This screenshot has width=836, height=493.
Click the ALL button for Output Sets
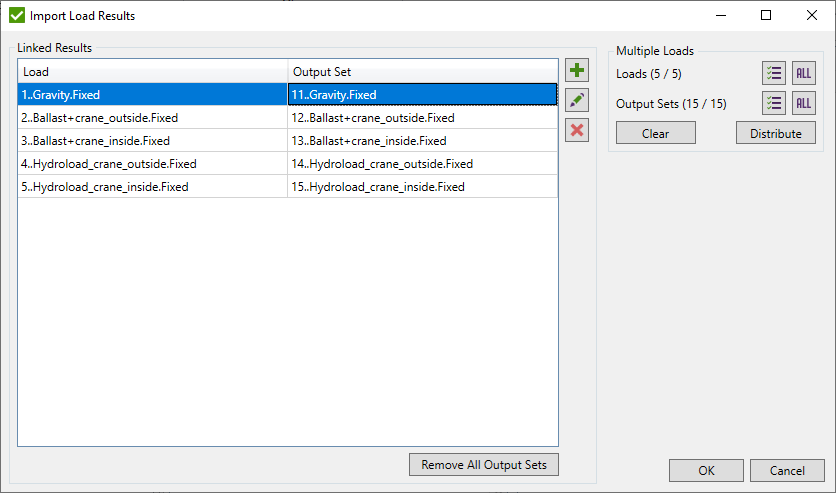coord(803,104)
